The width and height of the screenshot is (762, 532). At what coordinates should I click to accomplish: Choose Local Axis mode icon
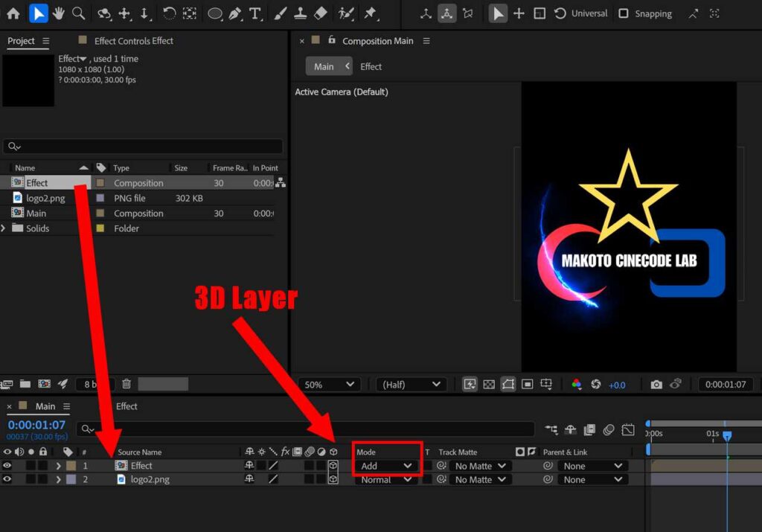(x=426, y=13)
